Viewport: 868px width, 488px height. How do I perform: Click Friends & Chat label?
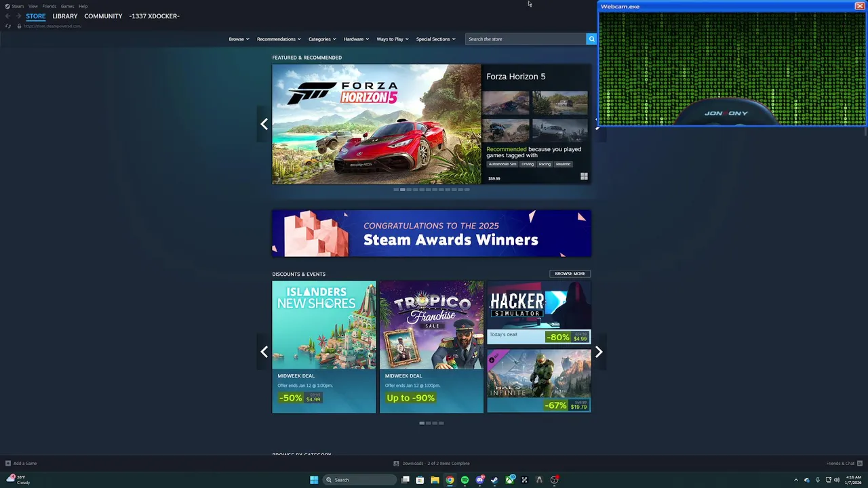point(840,464)
